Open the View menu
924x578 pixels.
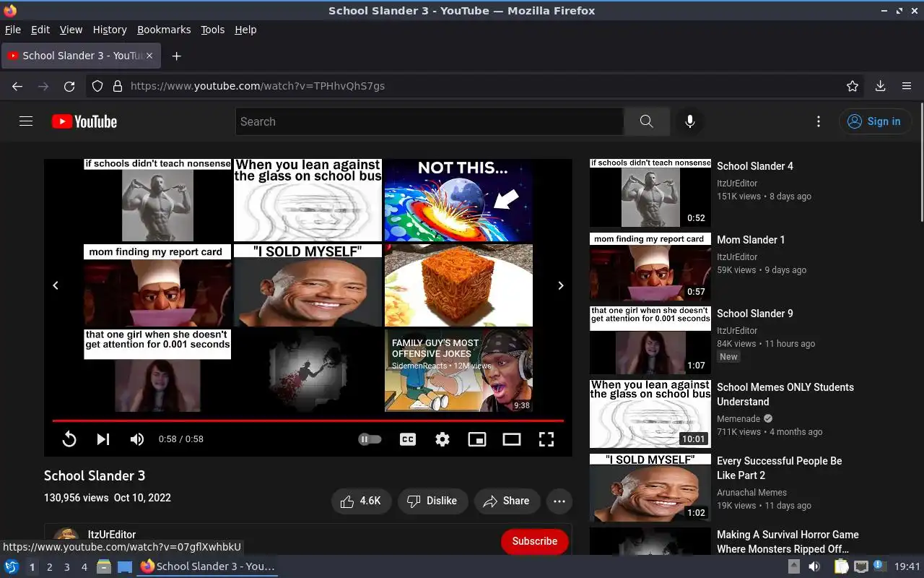[x=71, y=30]
